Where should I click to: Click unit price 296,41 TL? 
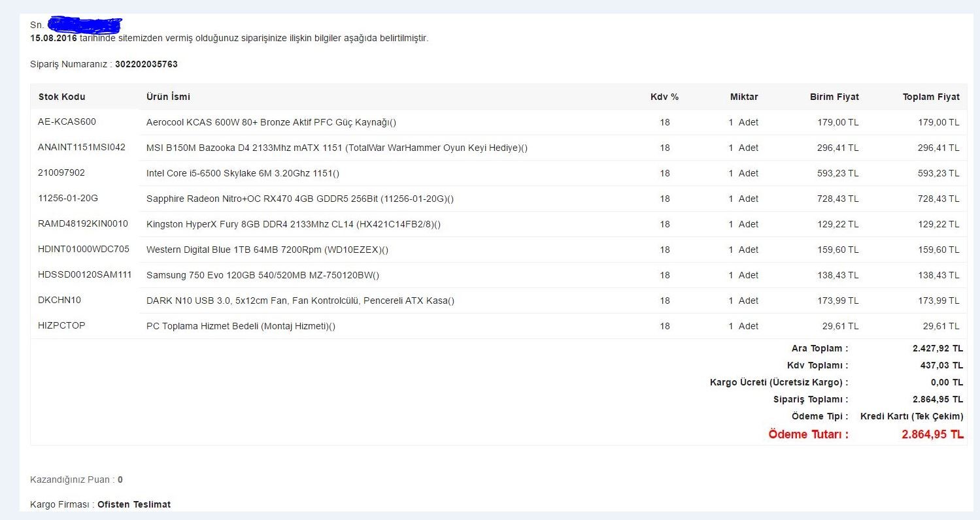[x=838, y=148]
